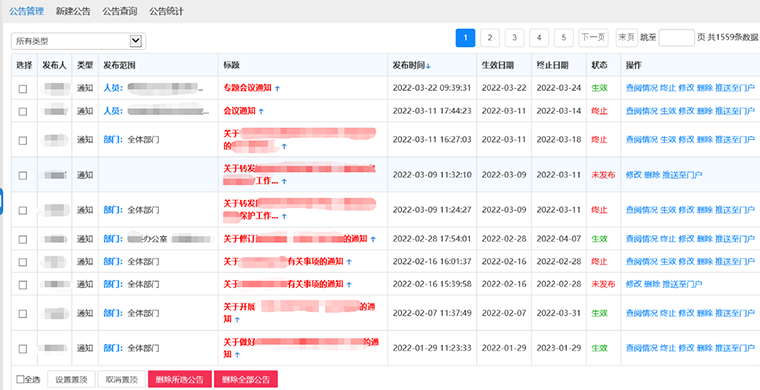This screenshot has width=760, height=390.
Task: Click current page 1 button
Action: 465,38
